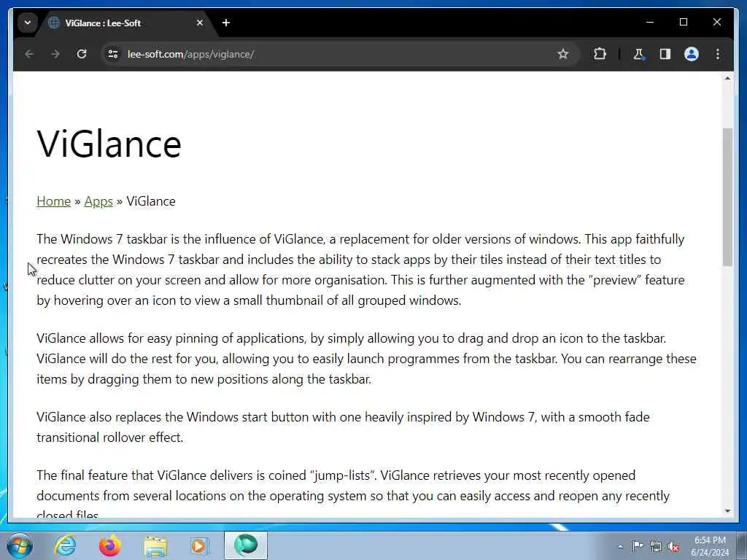Open the Action Center flag icon
This screenshot has height=560, width=747.
pos(638,546)
